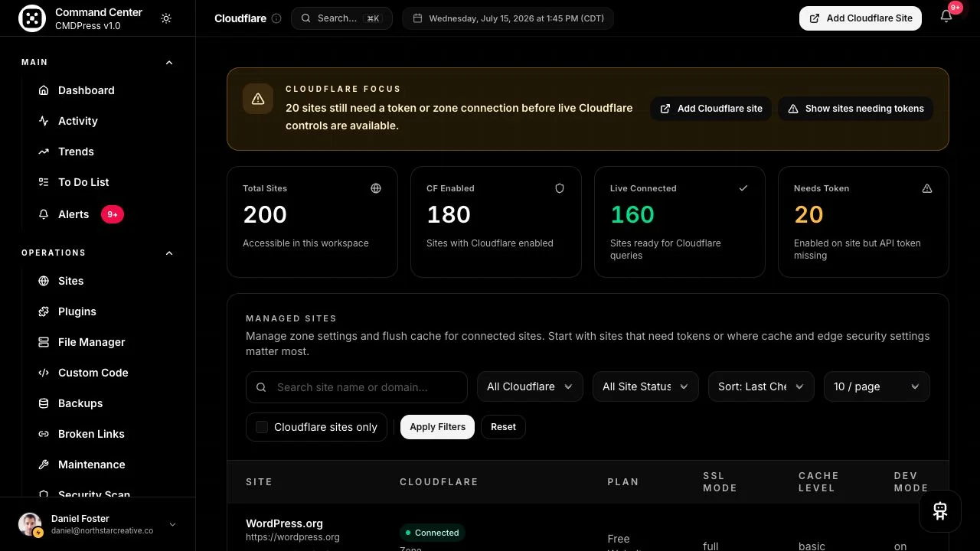Image resolution: width=980 pixels, height=551 pixels.
Task: Collapse the MAIN sidebar section
Action: 169,62
